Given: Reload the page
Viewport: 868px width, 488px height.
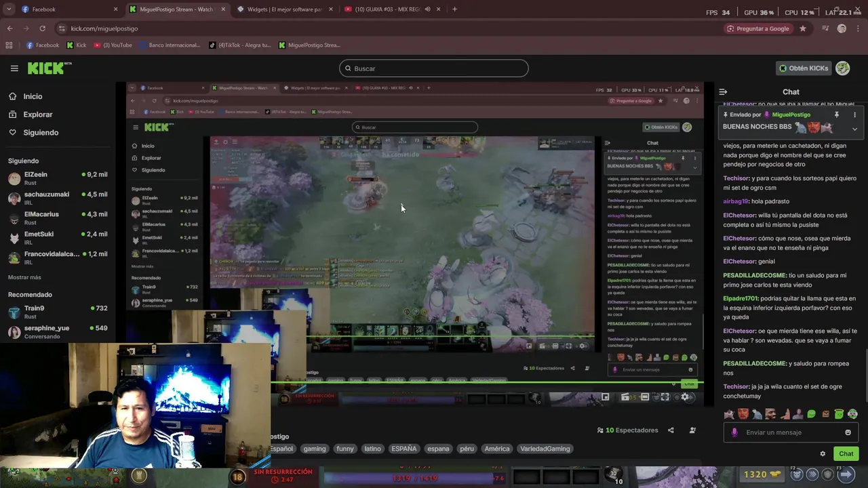Looking at the screenshot, I should pyautogui.click(x=42, y=28).
